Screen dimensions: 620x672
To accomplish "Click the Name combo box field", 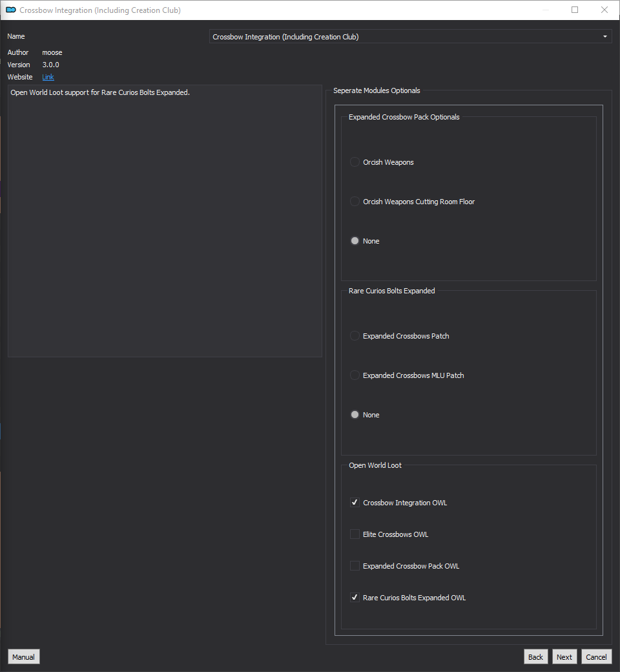I will coord(411,37).
